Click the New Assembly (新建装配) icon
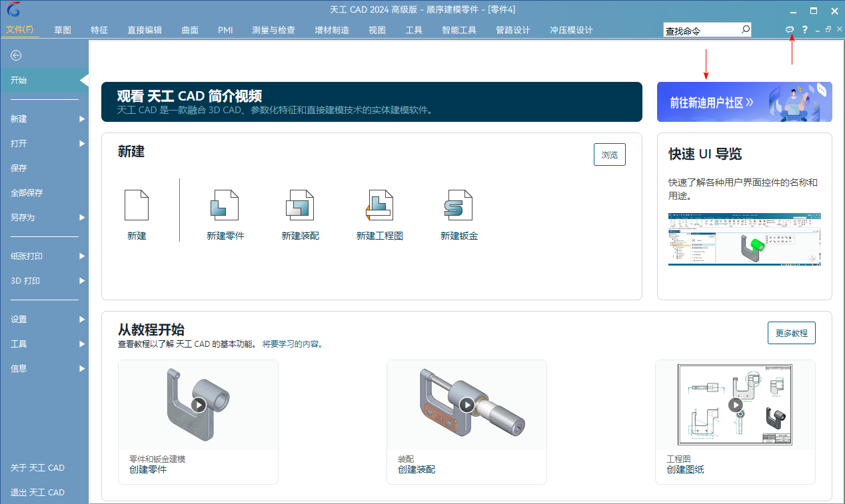 tap(300, 205)
